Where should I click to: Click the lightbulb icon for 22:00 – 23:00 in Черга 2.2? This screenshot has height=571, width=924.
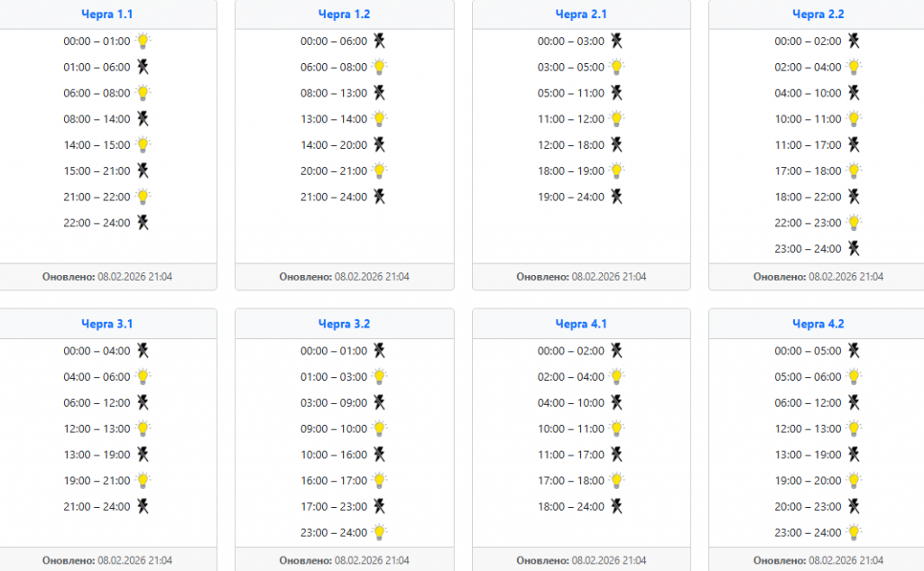pos(854,223)
